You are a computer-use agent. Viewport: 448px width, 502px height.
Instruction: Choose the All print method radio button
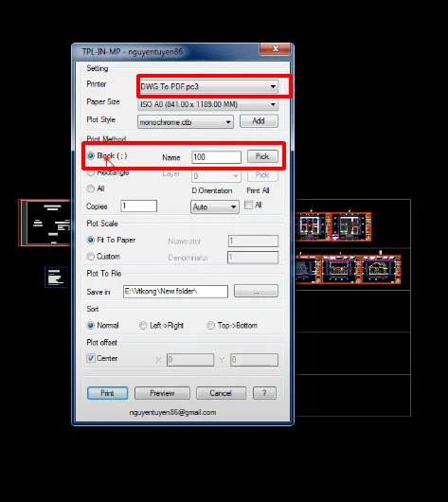point(91,188)
